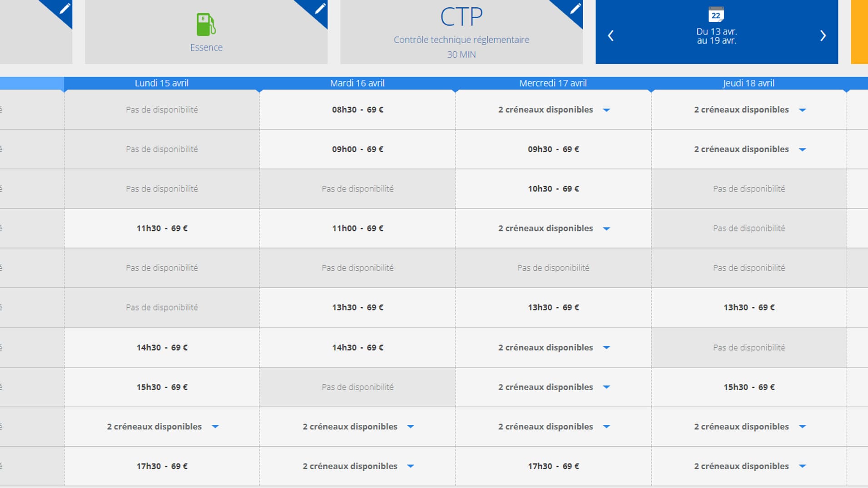Edit the Essence fuel type with pencil icon

pyautogui.click(x=319, y=9)
